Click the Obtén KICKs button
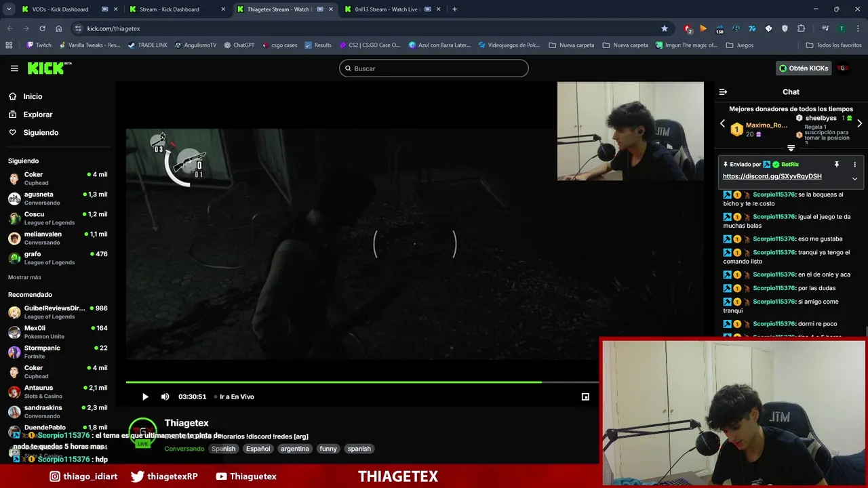 [x=803, y=68]
